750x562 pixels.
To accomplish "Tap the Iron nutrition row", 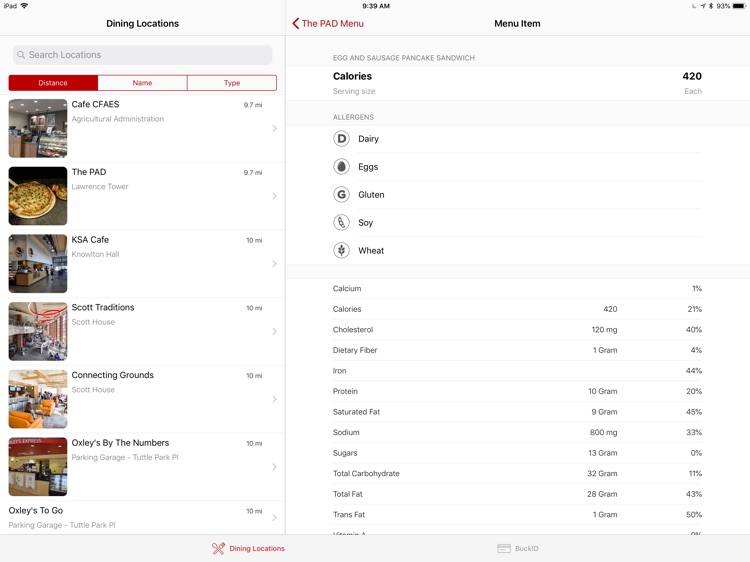I will (x=518, y=371).
